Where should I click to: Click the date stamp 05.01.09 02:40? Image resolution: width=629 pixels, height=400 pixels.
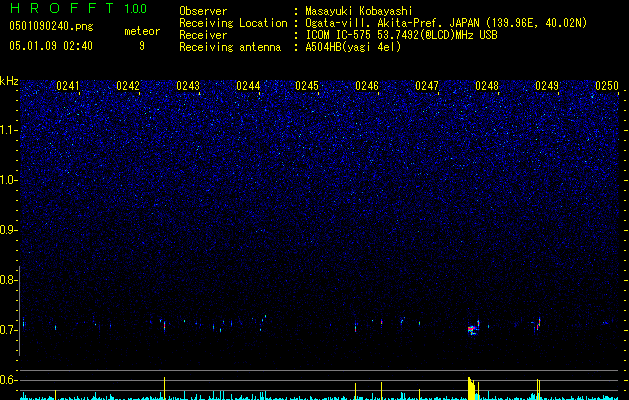[x=51, y=46]
